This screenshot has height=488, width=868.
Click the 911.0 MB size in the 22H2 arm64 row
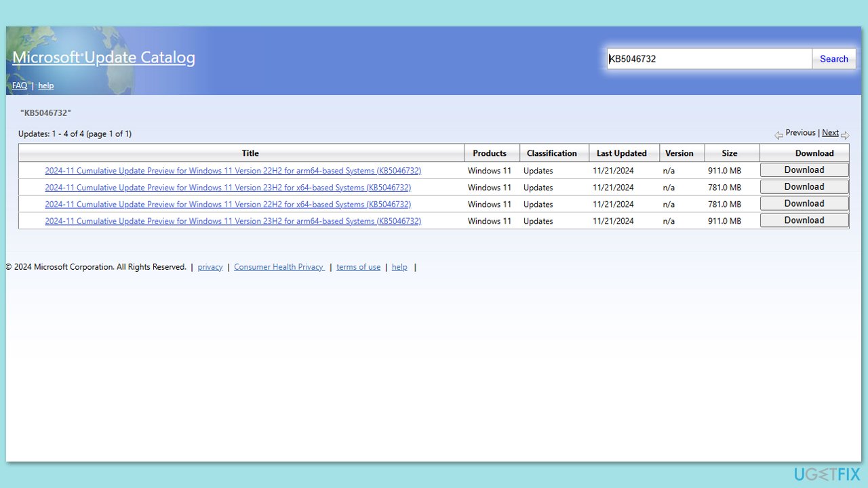724,171
